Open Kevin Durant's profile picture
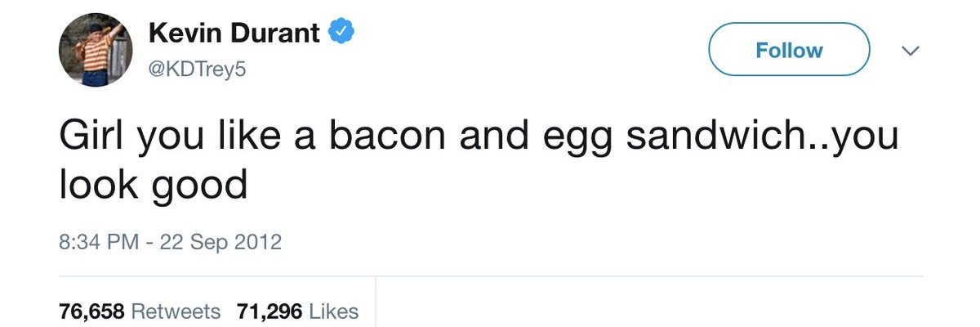Screen dimensions: 980x327 [96, 51]
